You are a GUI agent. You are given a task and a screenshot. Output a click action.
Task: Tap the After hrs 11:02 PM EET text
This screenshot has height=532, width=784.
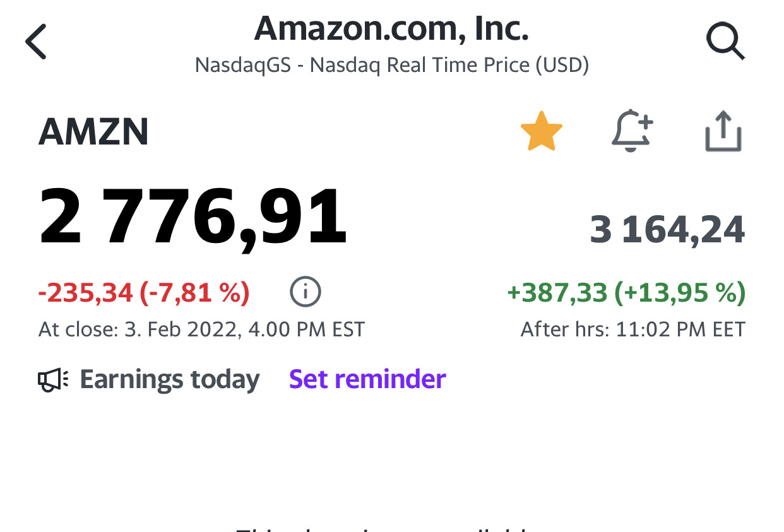633,329
